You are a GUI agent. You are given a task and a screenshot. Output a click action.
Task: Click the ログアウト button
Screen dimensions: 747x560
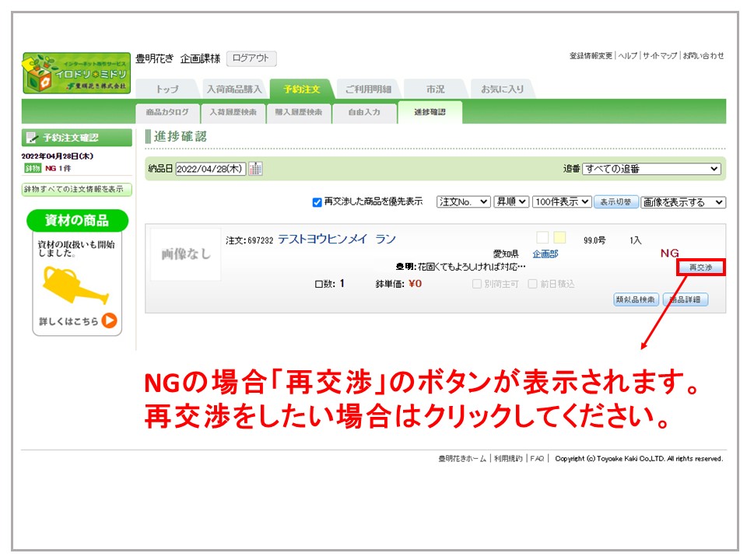(x=251, y=58)
